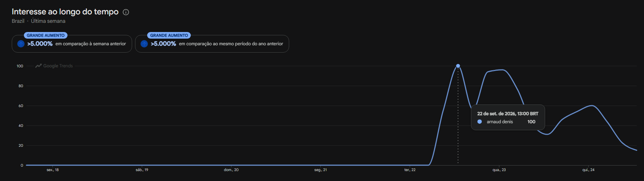Select the 'seg., 21' axis label
The image size is (644, 181).
click(x=321, y=170)
